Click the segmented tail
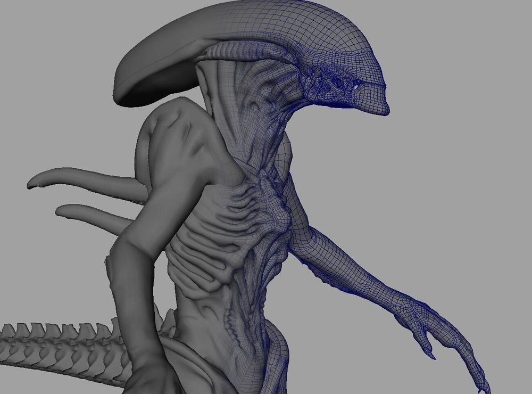This screenshot has width=532, height=394. [x=53, y=343]
